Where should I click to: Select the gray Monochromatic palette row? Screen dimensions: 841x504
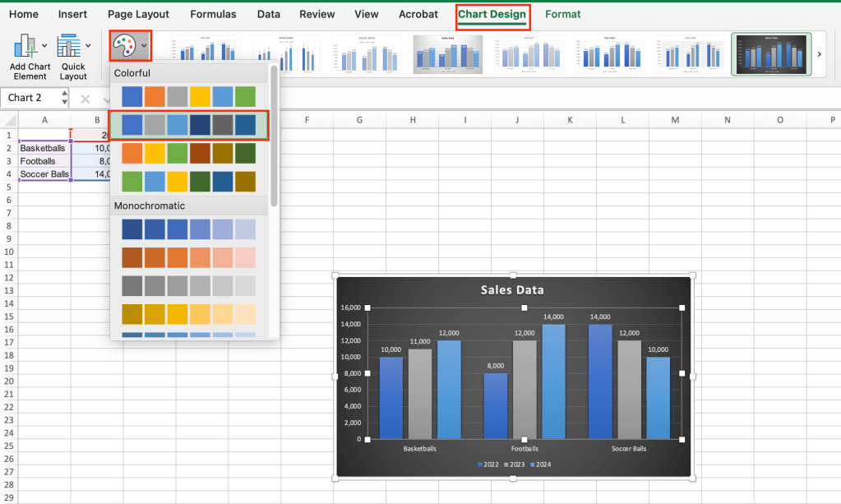pyautogui.click(x=189, y=286)
